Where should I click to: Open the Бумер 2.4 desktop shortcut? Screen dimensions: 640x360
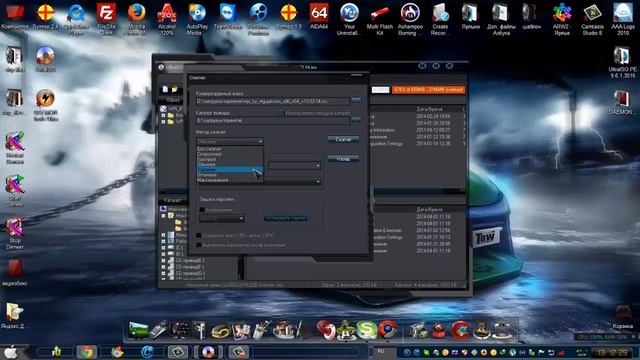[x=45, y=16]
